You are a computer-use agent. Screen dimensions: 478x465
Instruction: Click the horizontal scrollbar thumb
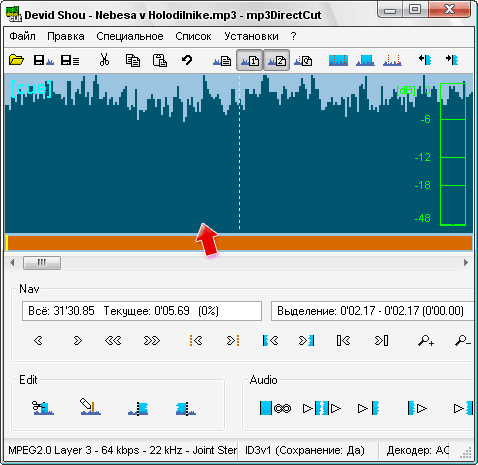click(x=42, y=263)
